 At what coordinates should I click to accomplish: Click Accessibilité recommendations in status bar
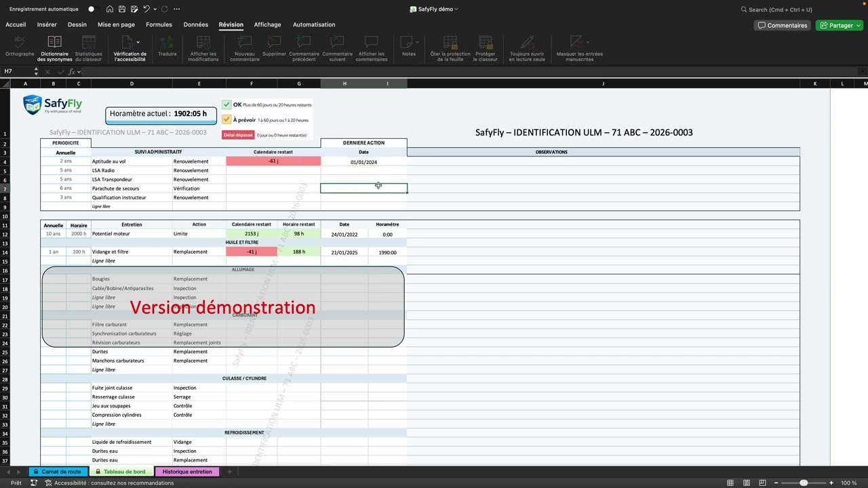[109, 483]
